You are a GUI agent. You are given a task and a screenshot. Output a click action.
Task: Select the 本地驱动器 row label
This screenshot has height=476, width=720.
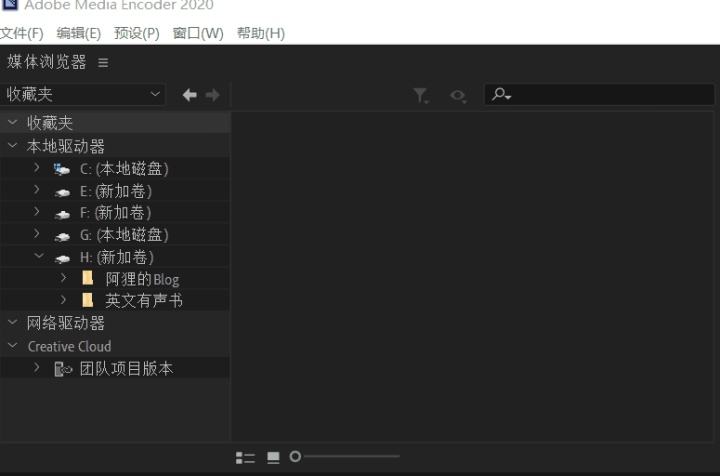[x=66, y=146]
